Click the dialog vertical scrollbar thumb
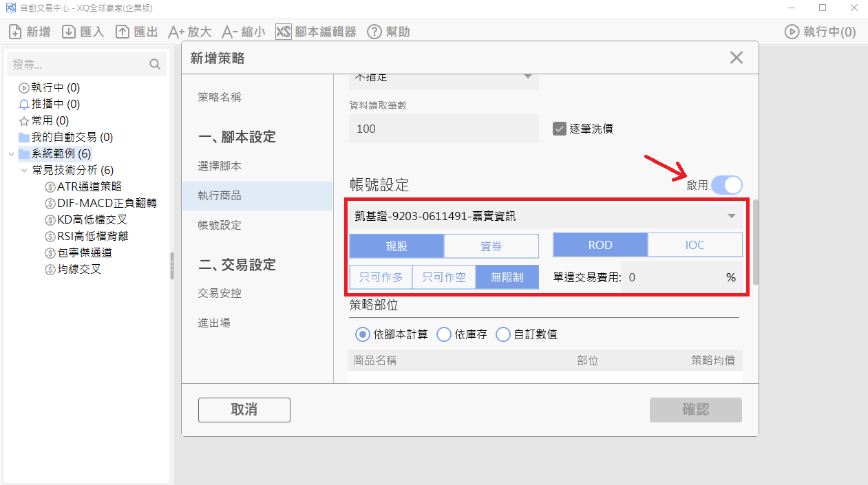868x485 pixels. point(756,242)
